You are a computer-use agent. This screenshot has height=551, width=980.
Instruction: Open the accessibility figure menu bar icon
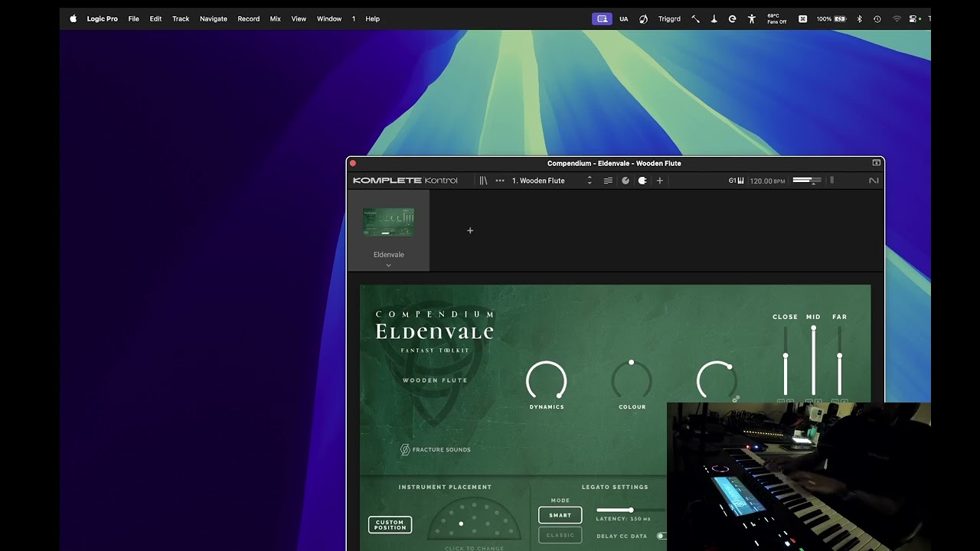[x=751, y=18]
